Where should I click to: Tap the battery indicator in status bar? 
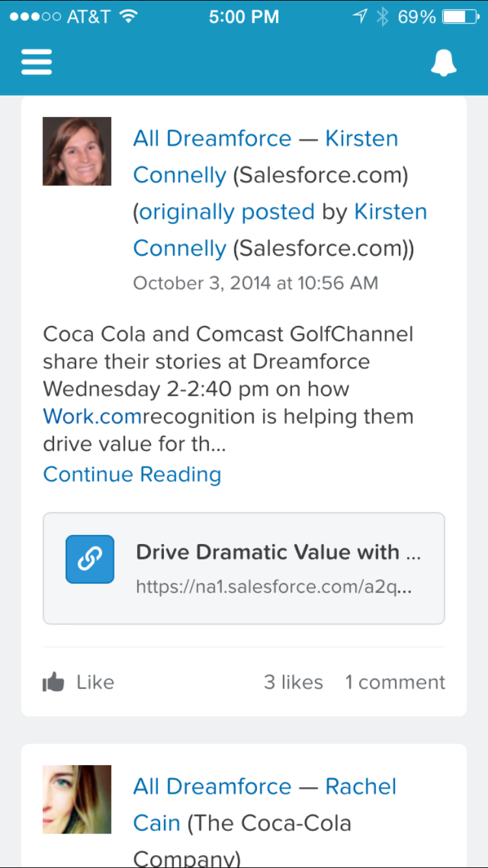(x=461, y=17)
